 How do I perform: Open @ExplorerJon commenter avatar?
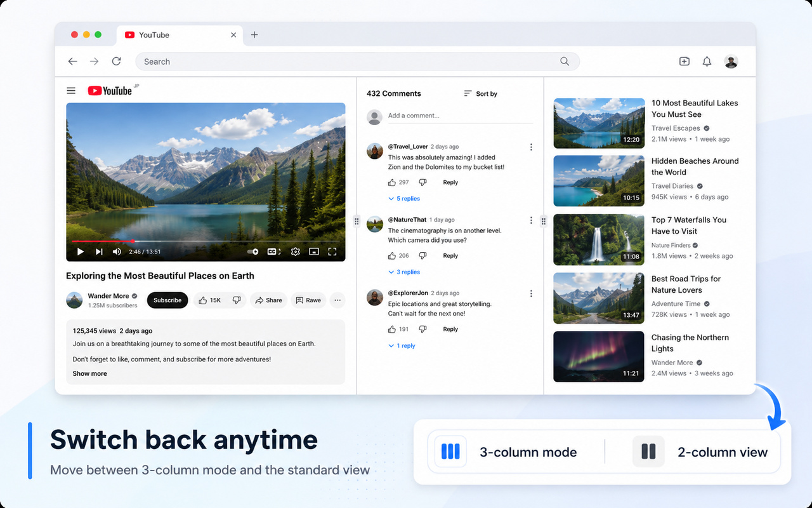pos(375,297)
